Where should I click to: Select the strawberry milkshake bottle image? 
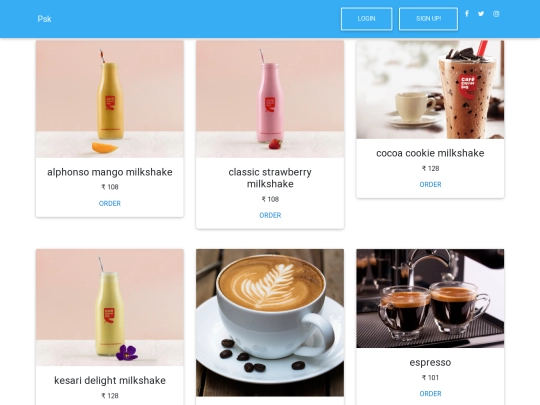click(270, 99)
